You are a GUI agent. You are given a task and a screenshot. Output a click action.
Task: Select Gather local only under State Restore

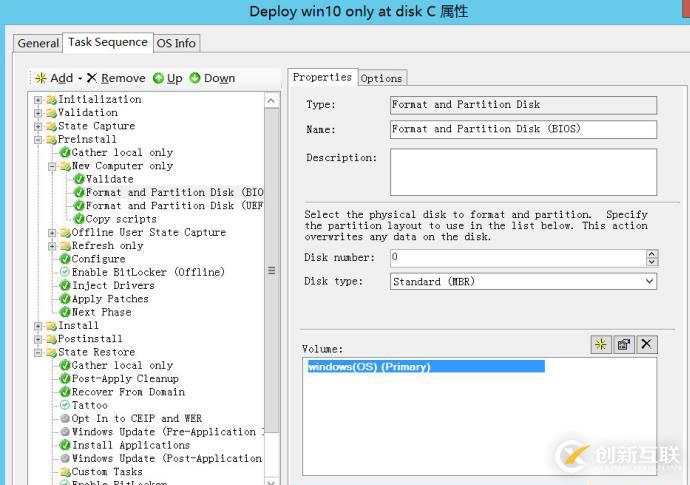coord(122,365)
